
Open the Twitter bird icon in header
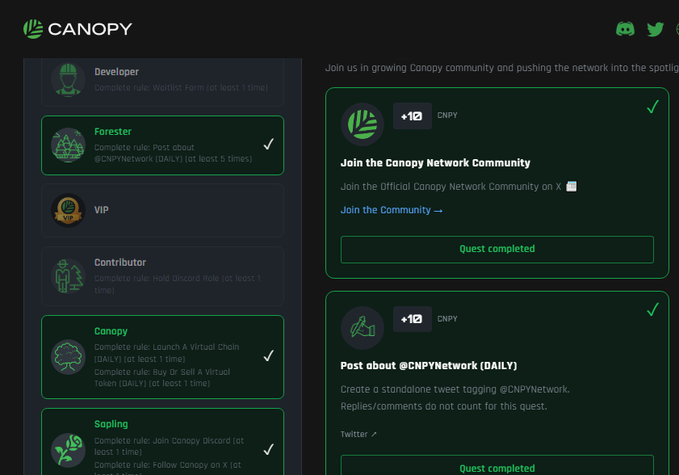coord(655,29)
